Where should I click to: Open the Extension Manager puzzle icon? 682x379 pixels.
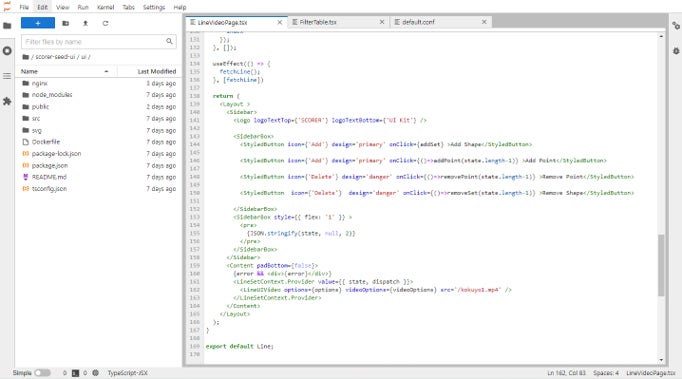point(7,101)
